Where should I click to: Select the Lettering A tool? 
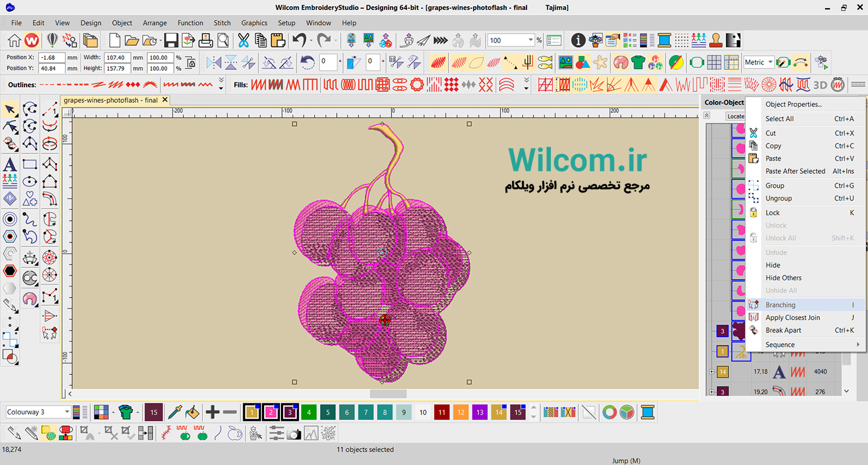coord(10,164)
